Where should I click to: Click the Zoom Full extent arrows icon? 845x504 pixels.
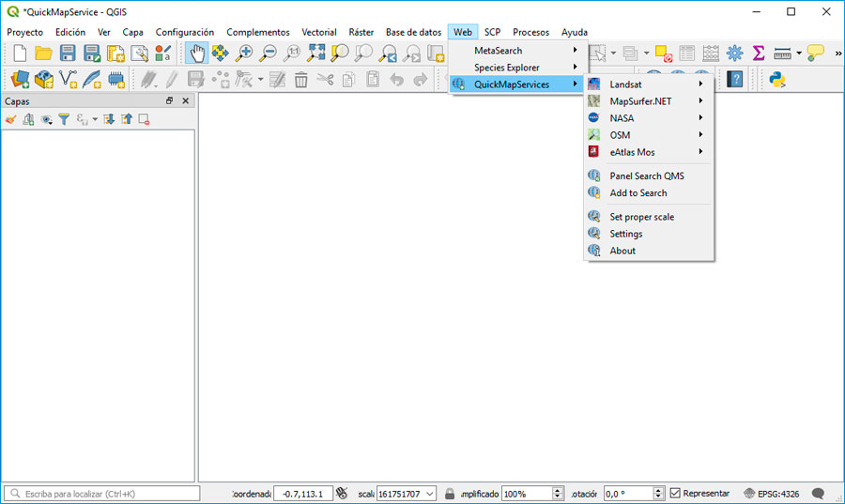coord(315,53)
